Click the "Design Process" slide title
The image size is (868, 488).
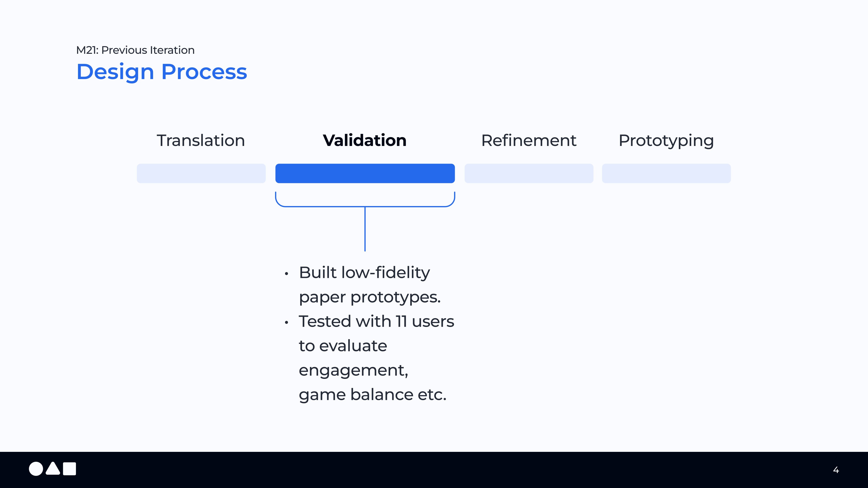point(162,72)
